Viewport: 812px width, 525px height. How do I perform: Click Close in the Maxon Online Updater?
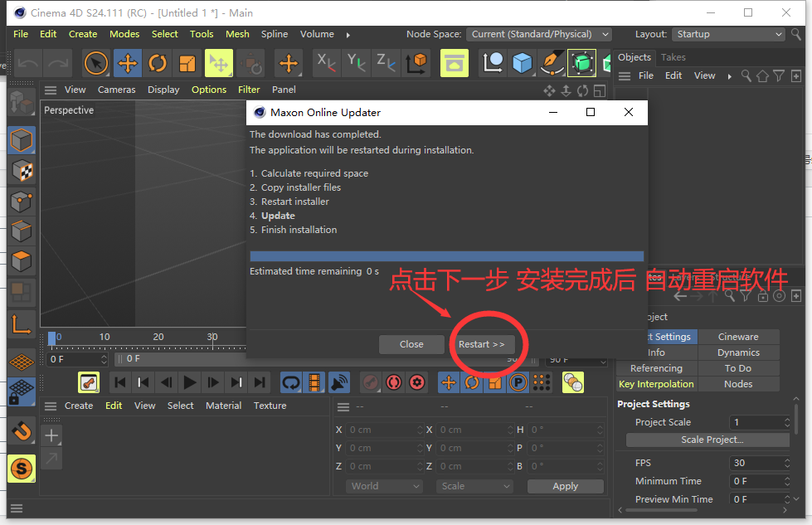click(x=411, y=344)
